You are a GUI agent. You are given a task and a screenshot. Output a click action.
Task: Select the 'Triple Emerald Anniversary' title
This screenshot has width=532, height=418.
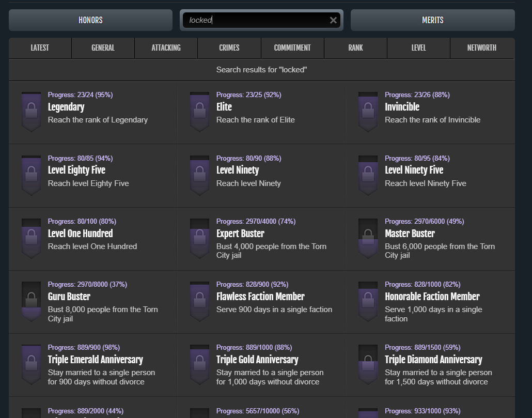tap(96, 360)
